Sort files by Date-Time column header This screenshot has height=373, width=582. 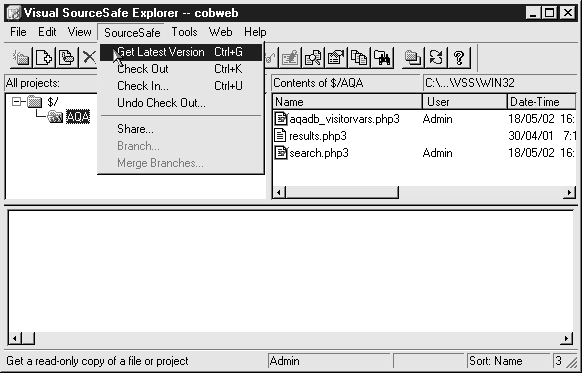coord(542,102)
